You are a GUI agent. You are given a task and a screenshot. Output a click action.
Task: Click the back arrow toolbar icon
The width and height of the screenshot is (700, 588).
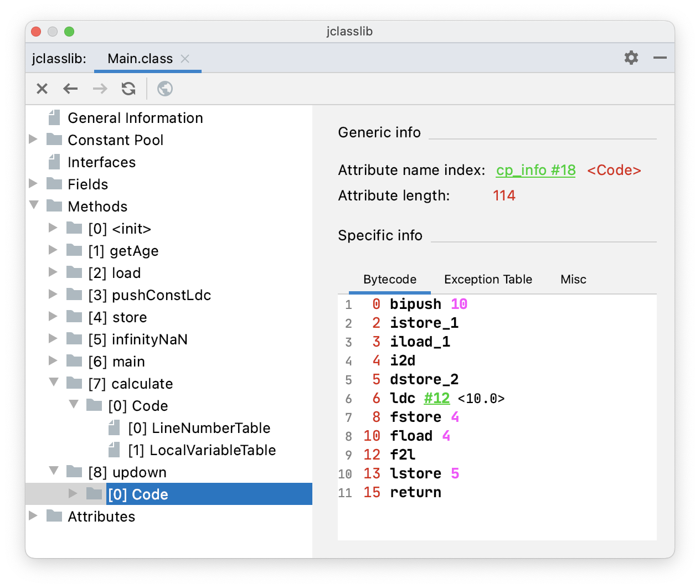(x=70, y=89)
